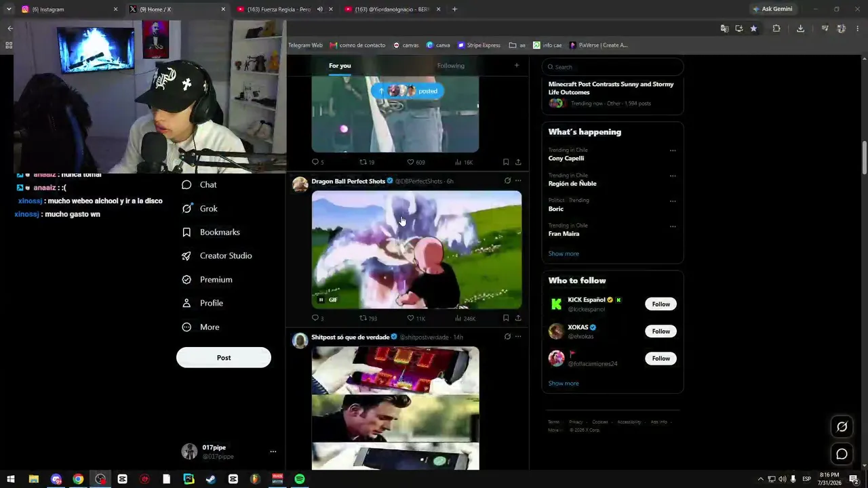Follow KICK Español
The width and height of the screenshot is (868, 488).
click(660, 304)
